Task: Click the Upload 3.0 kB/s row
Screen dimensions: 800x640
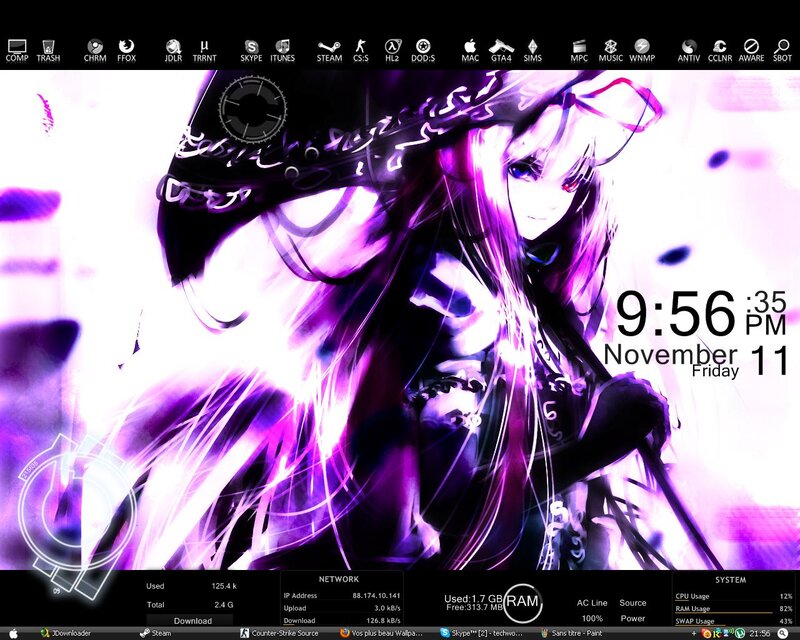Action: point(342,608)
